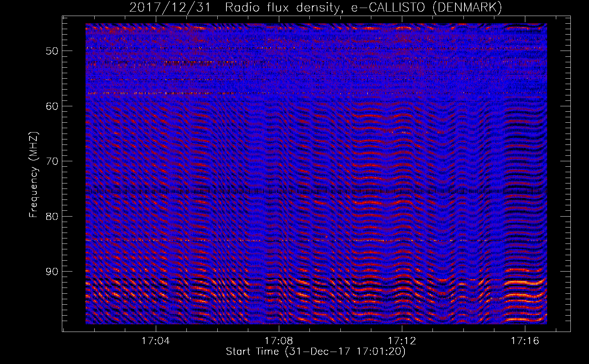The height and width of the screenshot is (364, 589).
Task: Click the 60 frequency tick label
Action: point(52,106)
